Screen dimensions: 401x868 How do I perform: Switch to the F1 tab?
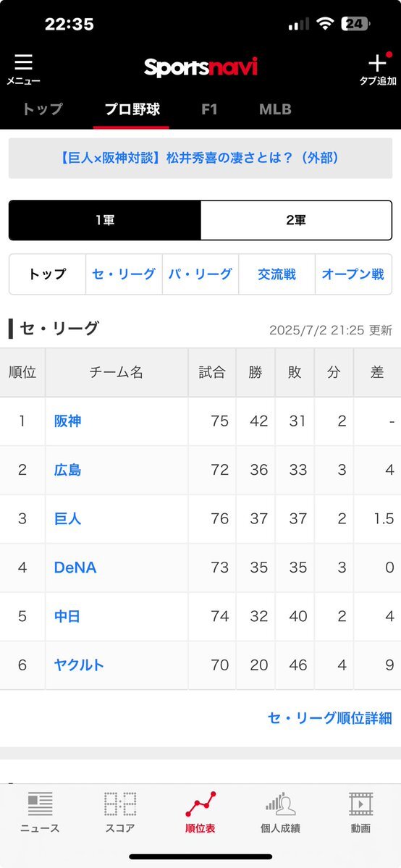pos(209,109)
